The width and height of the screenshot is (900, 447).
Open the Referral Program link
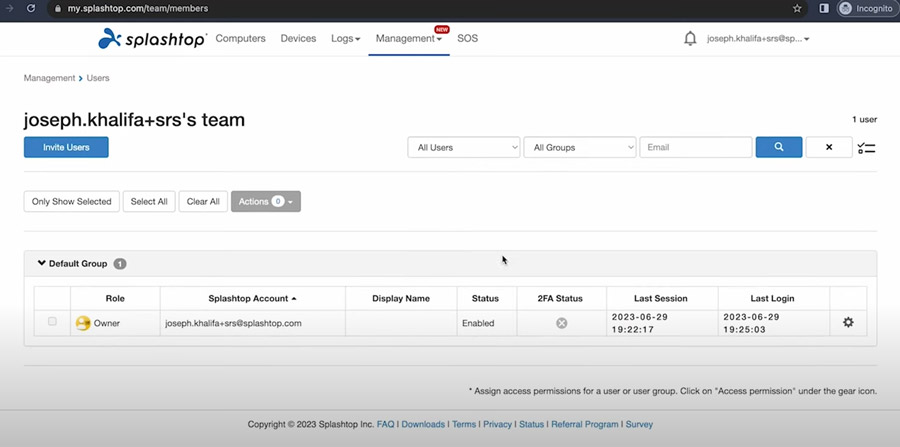click(x=585, y=425)
